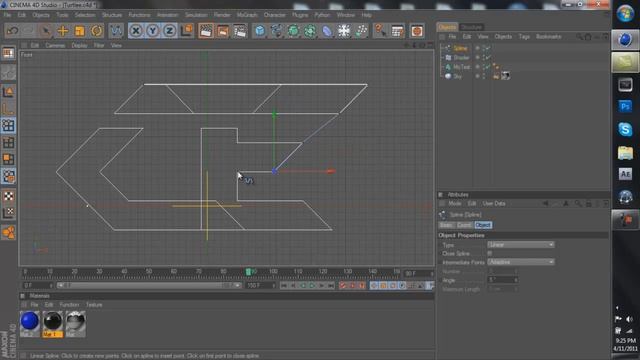The height and width of the screenshot is (360, 640).
Task: Select the Spline object in tree
Action: (x=460, y=48)
